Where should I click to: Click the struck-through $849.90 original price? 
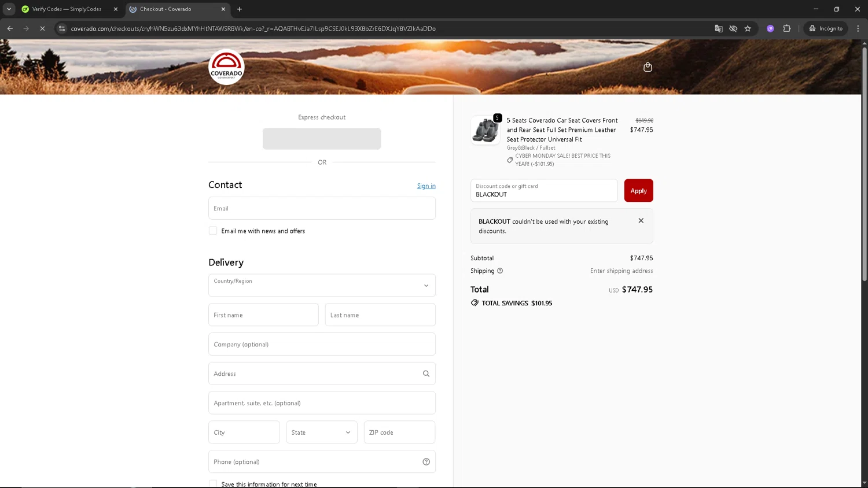(x=644, y=120)
